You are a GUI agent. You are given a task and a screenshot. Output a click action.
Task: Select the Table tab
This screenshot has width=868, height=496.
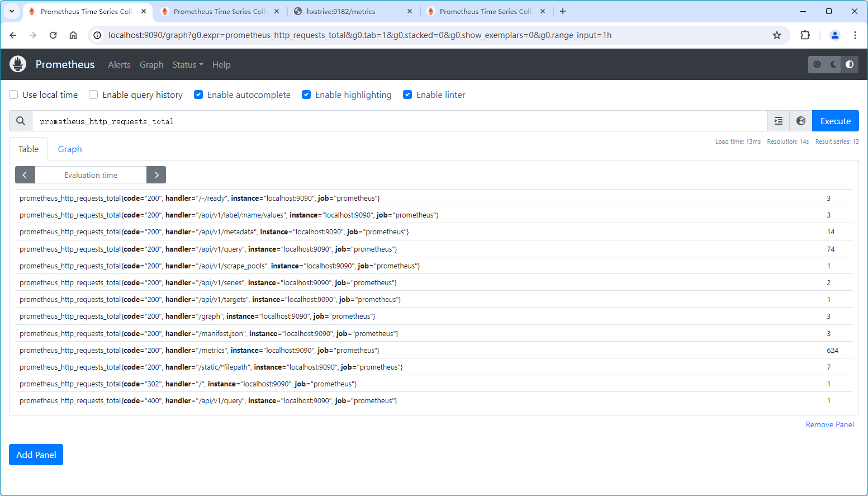[x=29, y=149]
